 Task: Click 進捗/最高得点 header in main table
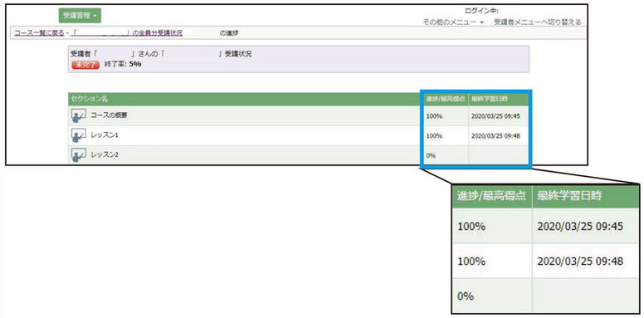[445, 99]
